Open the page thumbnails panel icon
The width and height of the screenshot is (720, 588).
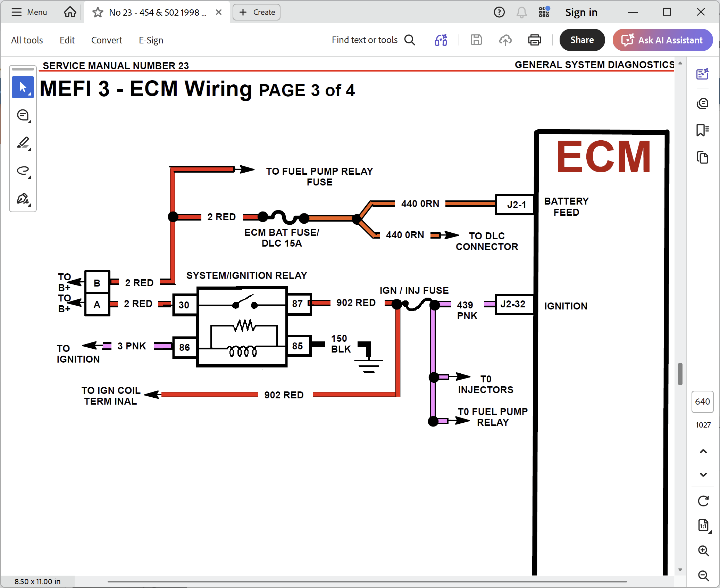(x=703, y=157)
